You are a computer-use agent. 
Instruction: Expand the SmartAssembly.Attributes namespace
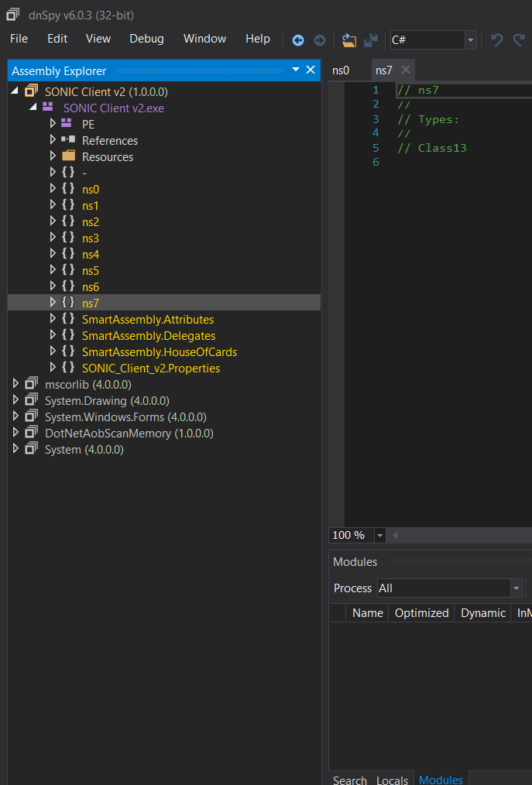[53, 318]
